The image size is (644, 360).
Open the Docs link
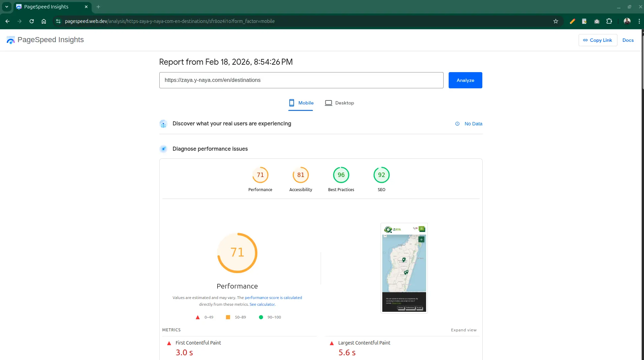tap(628, 40)
